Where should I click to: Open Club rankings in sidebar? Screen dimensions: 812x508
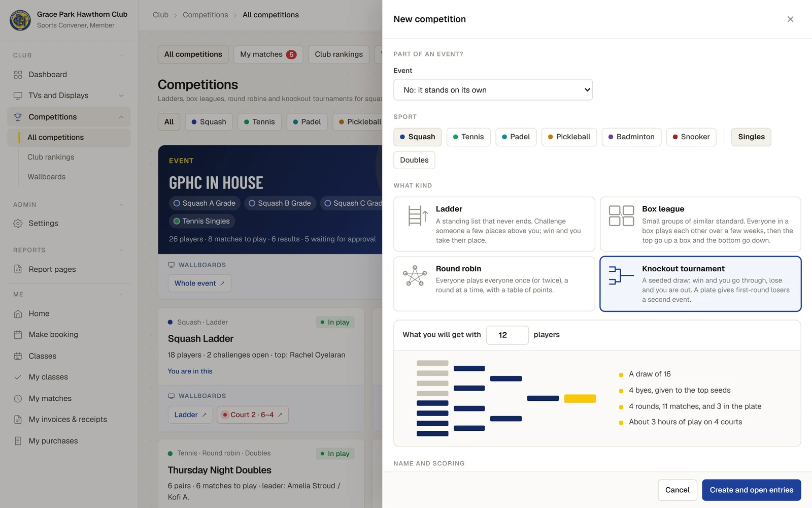coord(51,157)
